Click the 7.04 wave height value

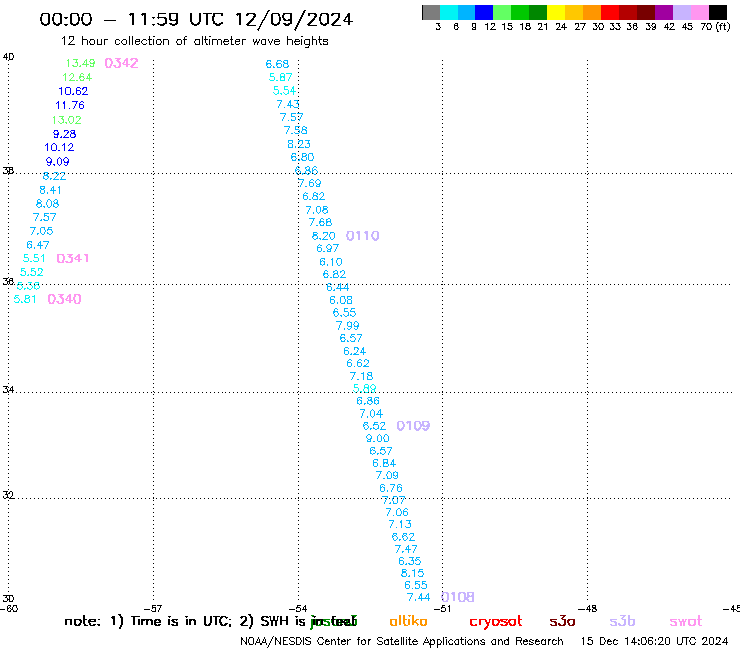pos(371,414)
